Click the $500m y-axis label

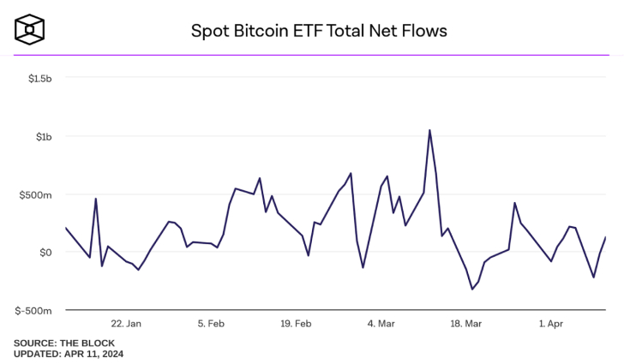point(38,194)
